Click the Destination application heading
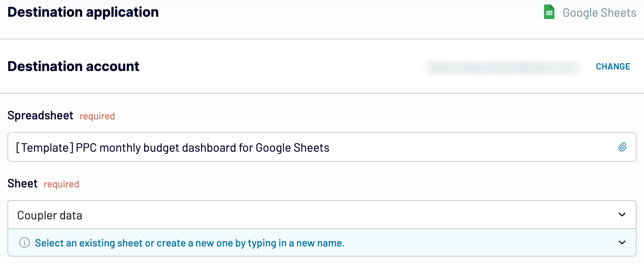The height and width of the screenshot is (264, 644). [83, 12]
